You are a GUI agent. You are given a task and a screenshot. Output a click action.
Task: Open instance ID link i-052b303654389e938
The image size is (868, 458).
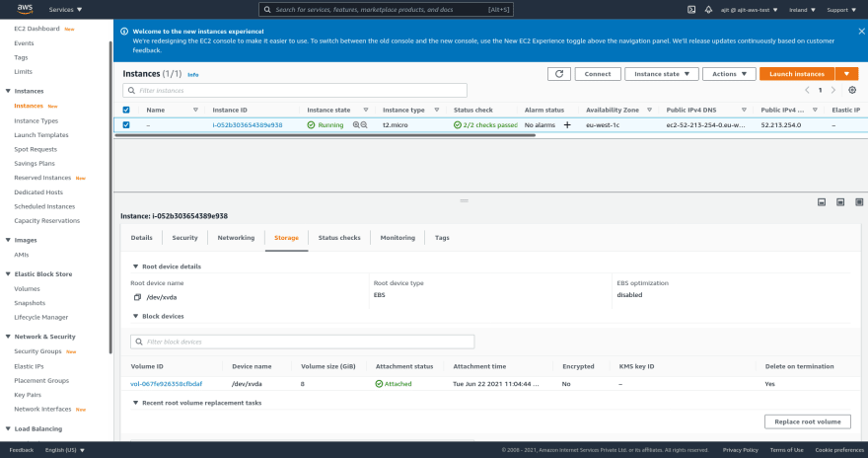pos(248,125)
